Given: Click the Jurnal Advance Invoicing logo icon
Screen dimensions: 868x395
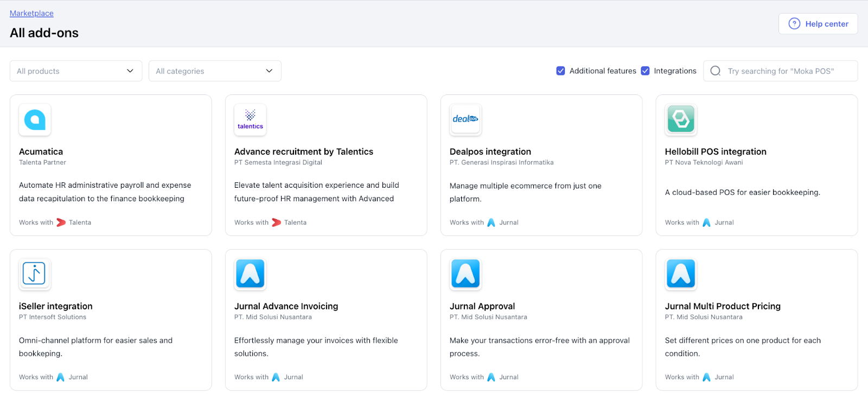Looking at the screenshot, I should click(x=250, y=274).
